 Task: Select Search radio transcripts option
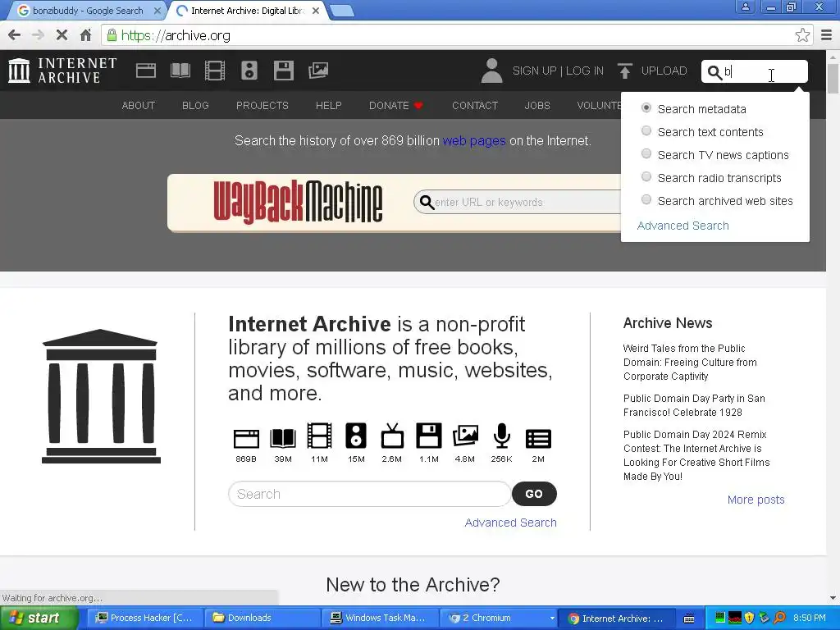coord(646,177)
